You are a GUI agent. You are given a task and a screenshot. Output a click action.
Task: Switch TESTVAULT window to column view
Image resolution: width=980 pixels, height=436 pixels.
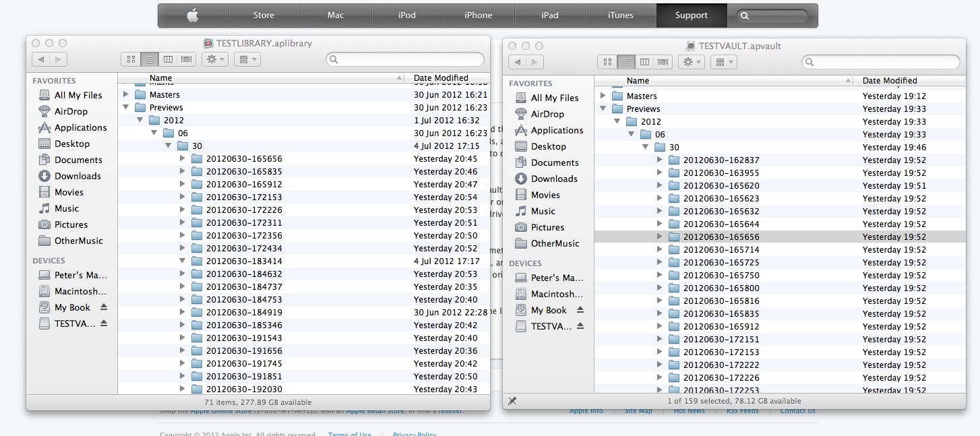pos(645,62)
